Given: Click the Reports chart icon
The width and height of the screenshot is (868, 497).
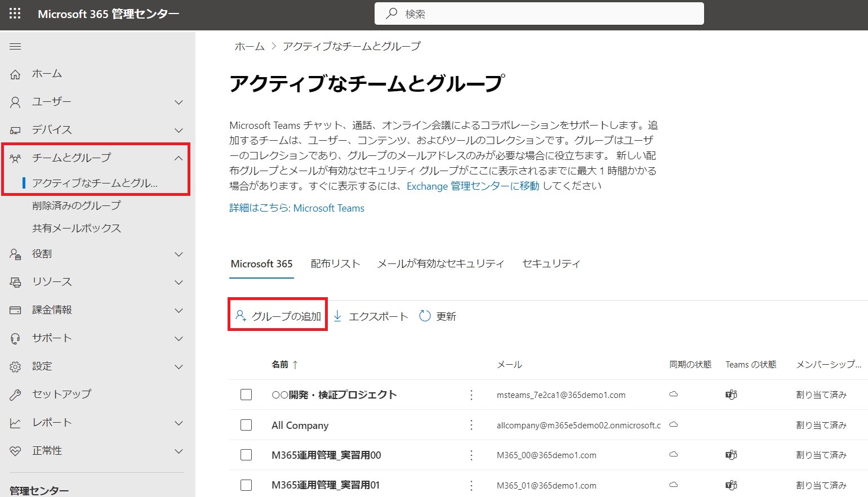Looking at the screenshot, I should click(x=15, y=423).
